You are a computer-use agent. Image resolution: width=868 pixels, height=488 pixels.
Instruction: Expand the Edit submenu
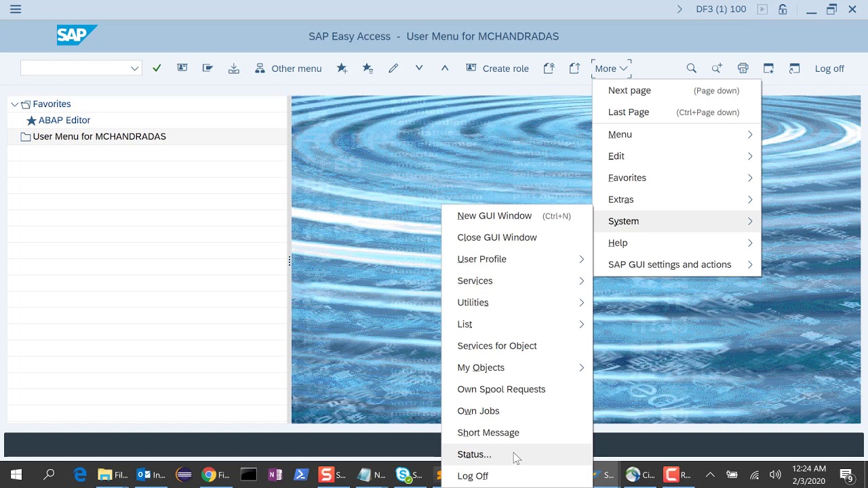(677, 156)
